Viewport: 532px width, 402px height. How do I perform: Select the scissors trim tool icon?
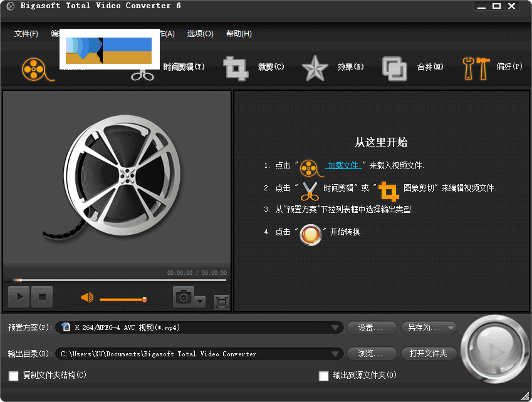pyautogui.click(x=142, y=76)
